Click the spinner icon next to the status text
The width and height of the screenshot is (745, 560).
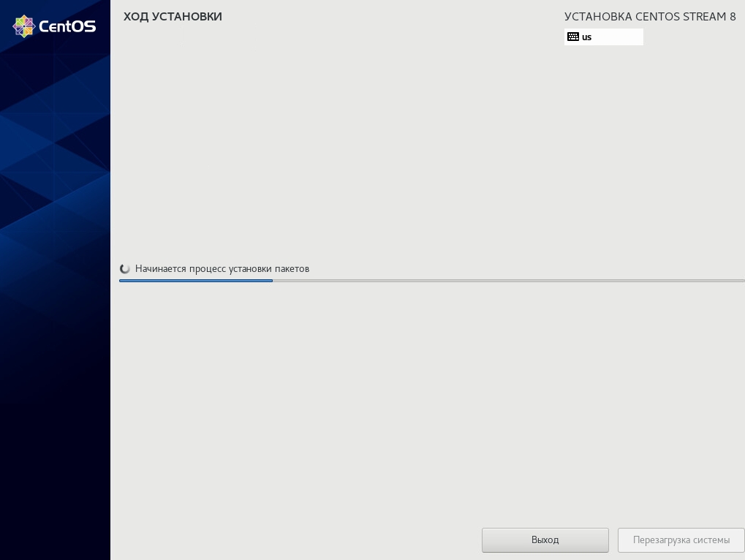tap(125, 269)
